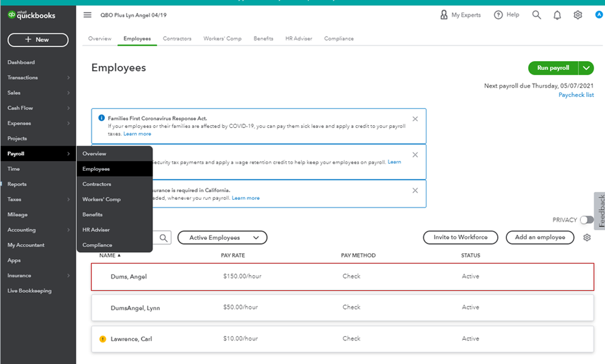Sort by NAME column header
The image size is (605, 364).
click(110, 256)
